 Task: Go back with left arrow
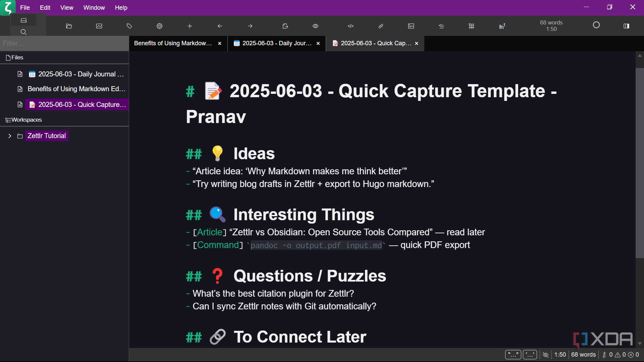[x=220, y=26]
